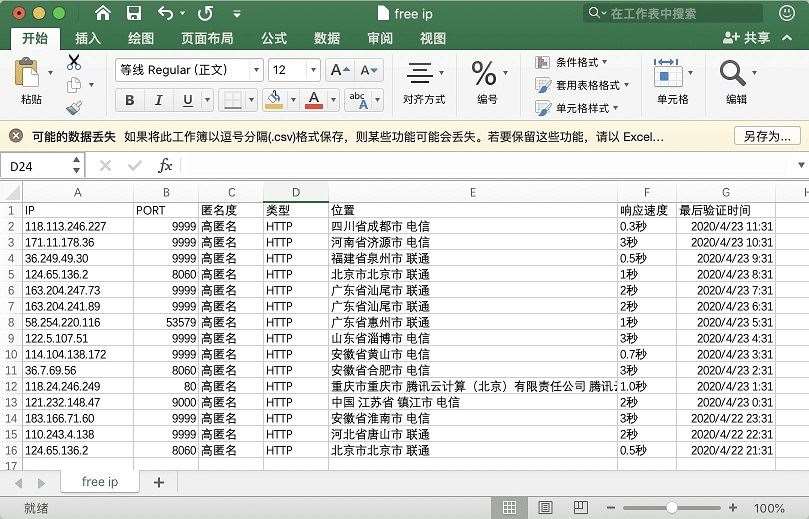The image size is (809, 519).
Task: Click the 粘贴 paste clipboard icon
Action: pyautogui.click(x=27, y=73)
